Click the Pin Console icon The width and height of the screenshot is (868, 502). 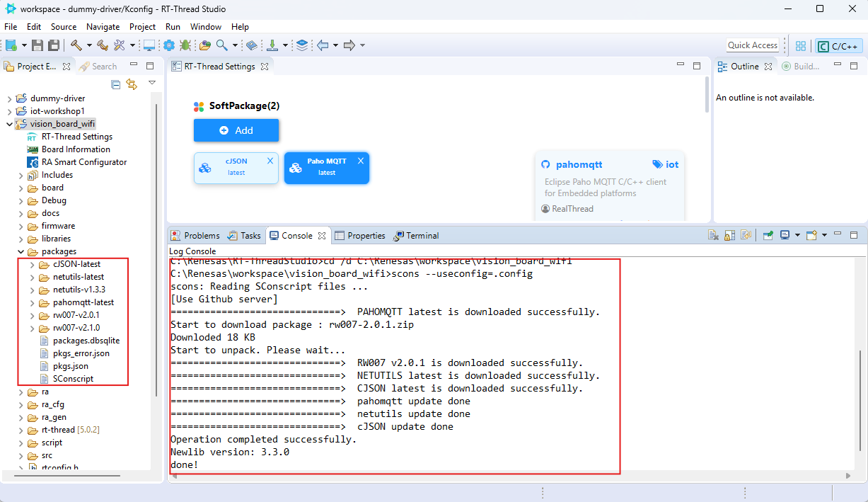click(x=768, y=236)
